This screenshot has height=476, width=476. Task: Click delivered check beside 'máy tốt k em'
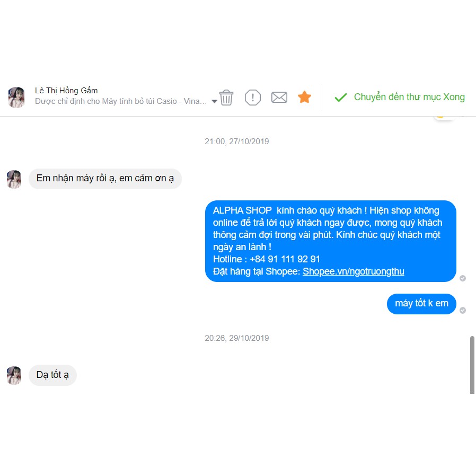463,310
